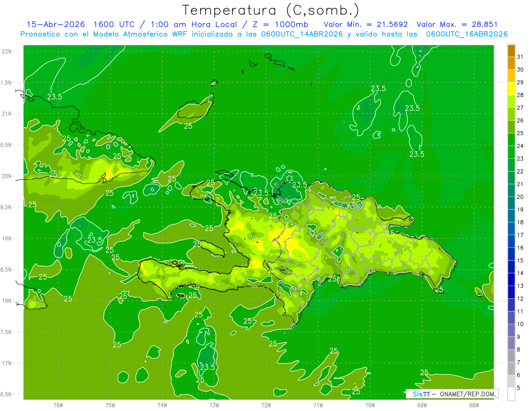Click the 68W longitude axis label
The image size is (532, 411).
point(474,405)
